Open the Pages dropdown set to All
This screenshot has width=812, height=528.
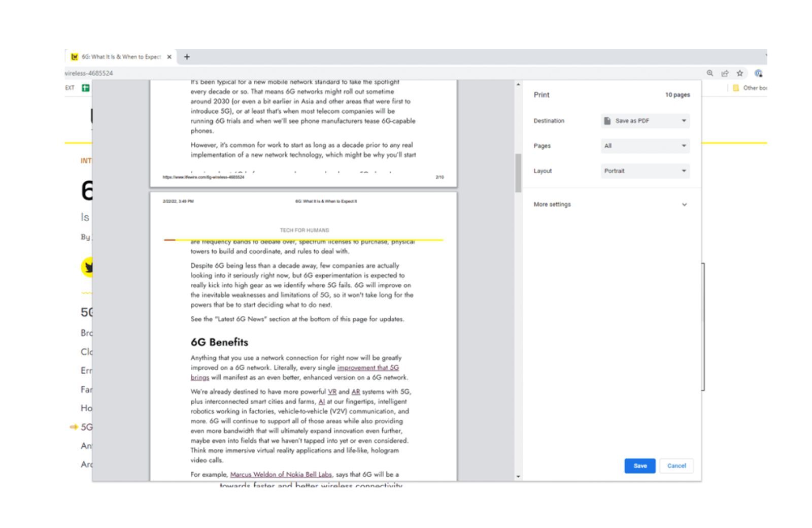tap(645, 146)
